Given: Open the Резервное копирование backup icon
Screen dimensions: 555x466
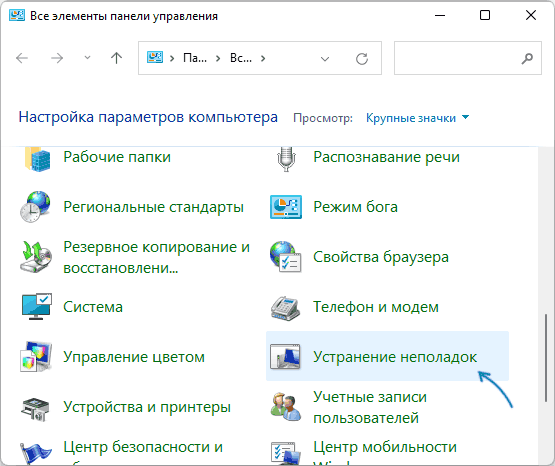Looking at the screenshot, I should [x=36, y=257].
